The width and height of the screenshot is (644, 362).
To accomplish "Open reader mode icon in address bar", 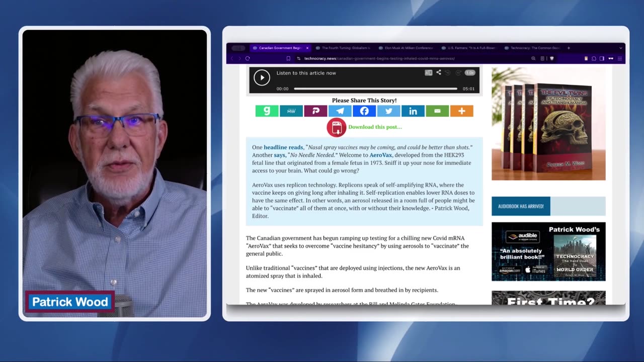I will 542,58.
